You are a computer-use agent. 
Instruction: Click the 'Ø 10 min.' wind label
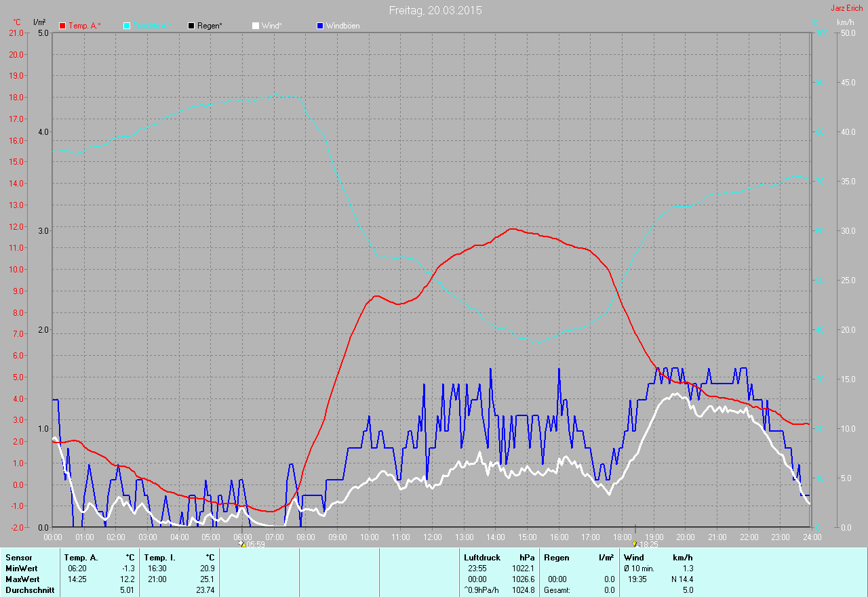[x=639, y=569]
